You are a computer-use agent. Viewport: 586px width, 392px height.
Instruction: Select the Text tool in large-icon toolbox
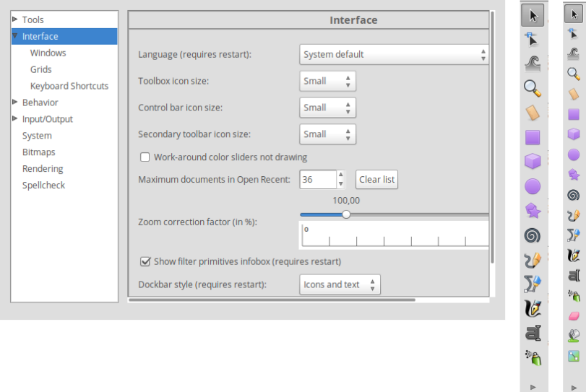[533, 333]
